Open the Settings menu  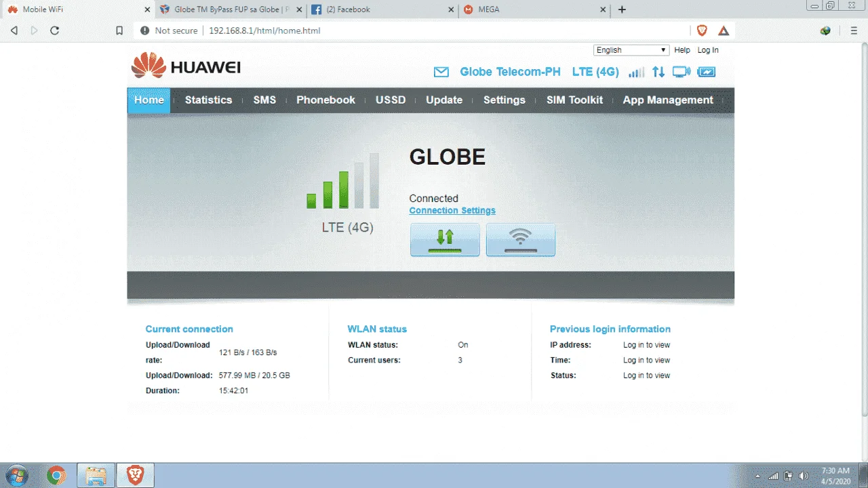click(x=505, y=100)
